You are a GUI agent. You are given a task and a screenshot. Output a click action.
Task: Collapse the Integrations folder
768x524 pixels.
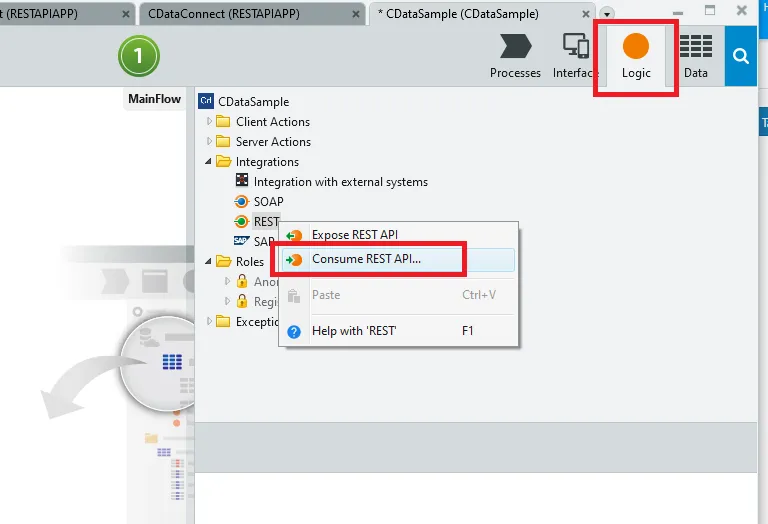[x=209, y=161]
